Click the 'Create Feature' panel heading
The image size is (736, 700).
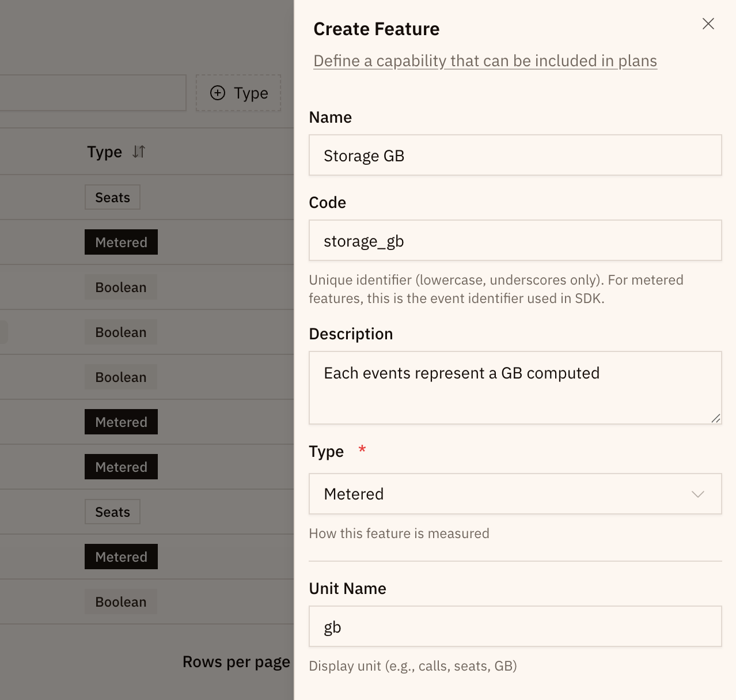coord(376,28)
